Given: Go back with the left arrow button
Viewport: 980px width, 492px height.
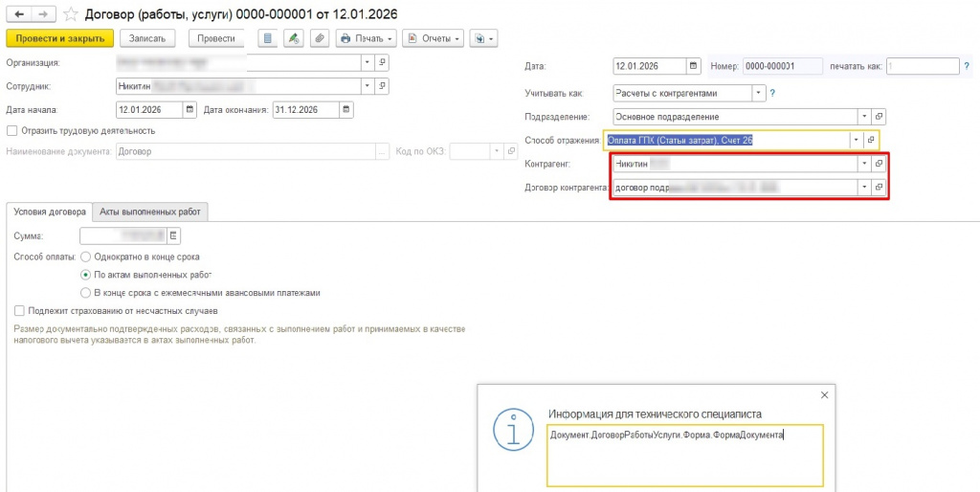Looking at the screenshot, I should [18, 13].
